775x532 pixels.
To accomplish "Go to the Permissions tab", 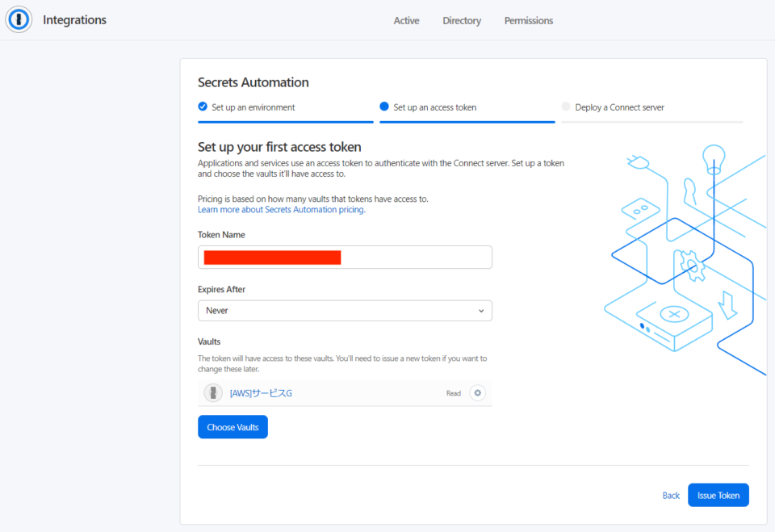I will point(528,21).
